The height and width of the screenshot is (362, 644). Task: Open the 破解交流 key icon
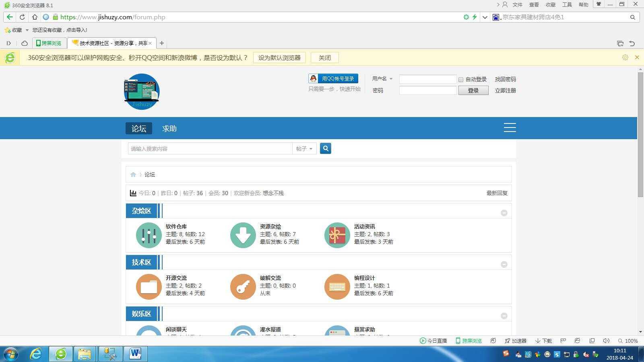click(x=243, y=286)
